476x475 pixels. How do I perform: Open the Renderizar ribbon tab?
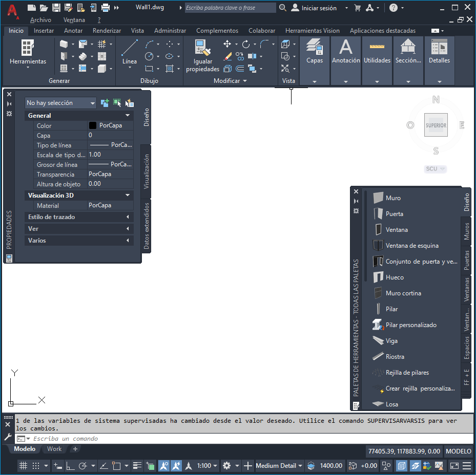point(107,31)
